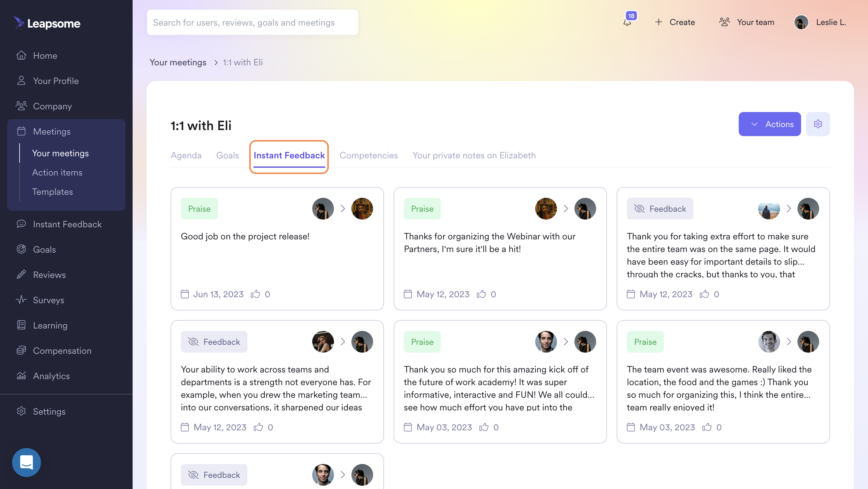
Task: Click Praise tag on team event card
Action: pos(645,341)
